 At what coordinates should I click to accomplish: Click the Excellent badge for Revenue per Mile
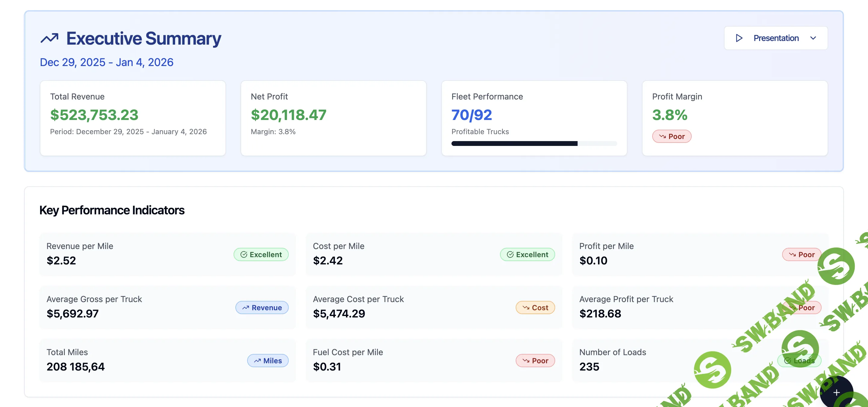point(261,255)
